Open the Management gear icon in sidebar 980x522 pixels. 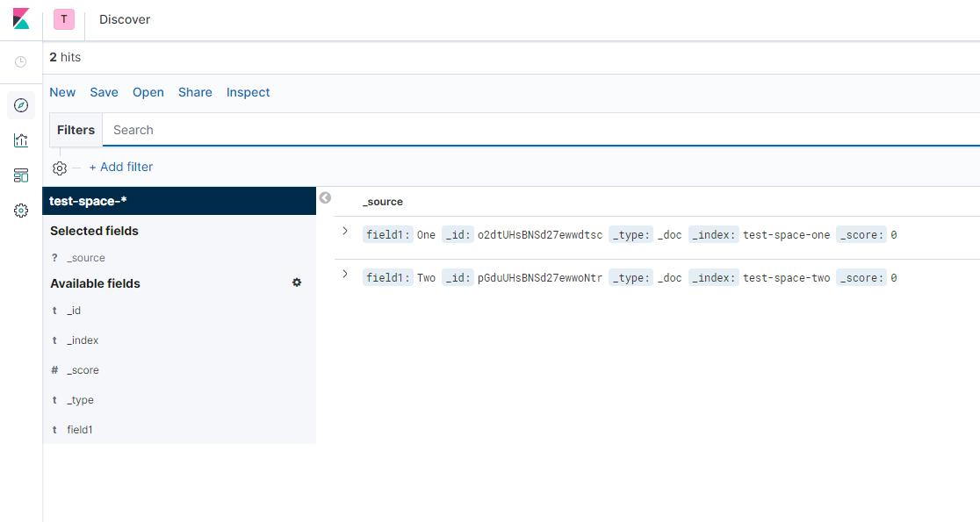click(21, 211)
